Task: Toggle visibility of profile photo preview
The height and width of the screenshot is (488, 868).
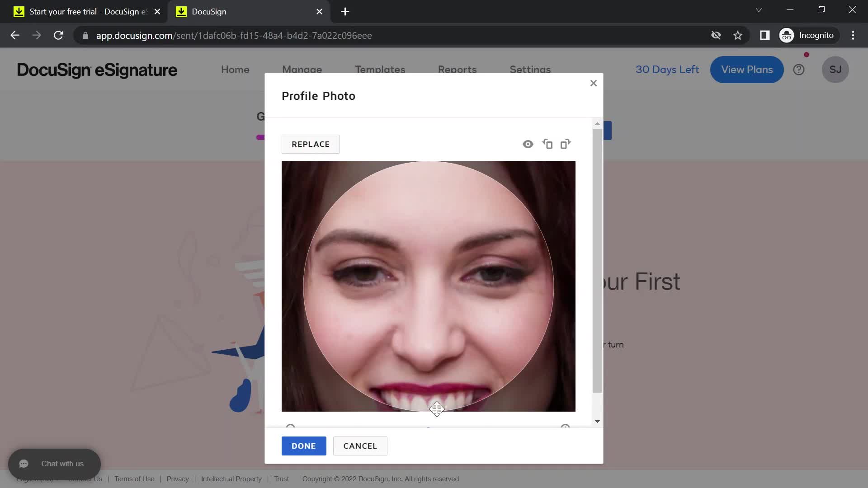Action: tap(528, 144)
